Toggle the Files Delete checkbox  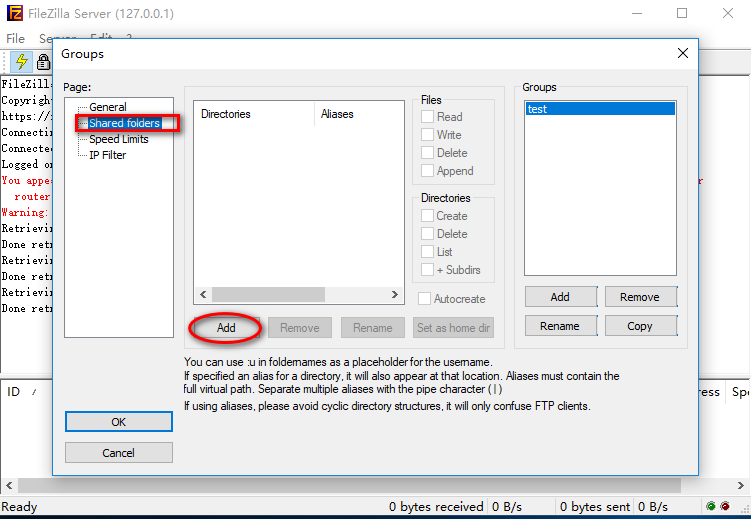pyautogui.click(x=427, y=153)
